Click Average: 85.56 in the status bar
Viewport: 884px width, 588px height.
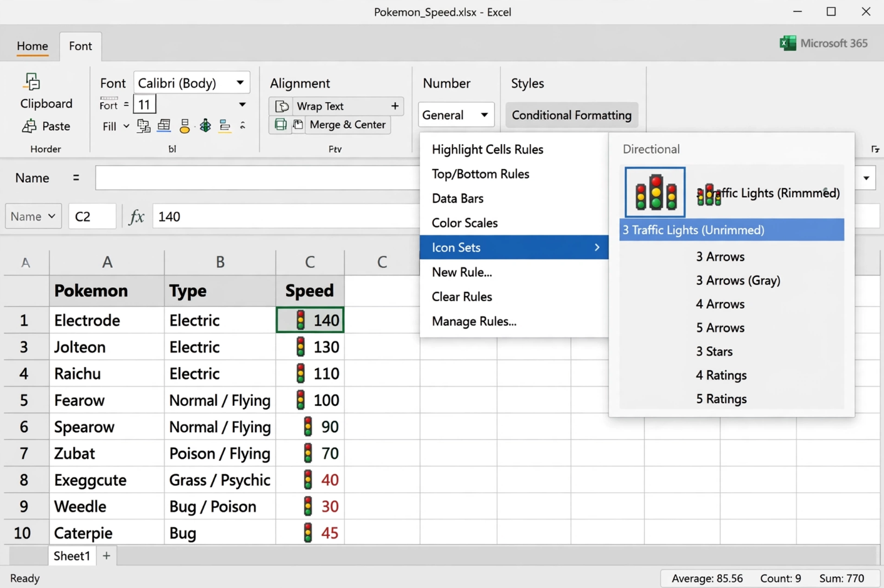point(707,579)
